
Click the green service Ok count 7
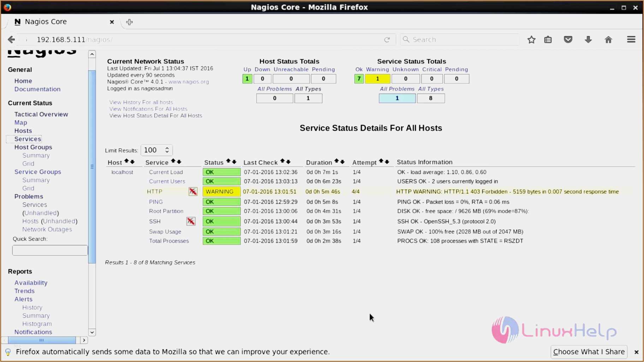[359, 79]
